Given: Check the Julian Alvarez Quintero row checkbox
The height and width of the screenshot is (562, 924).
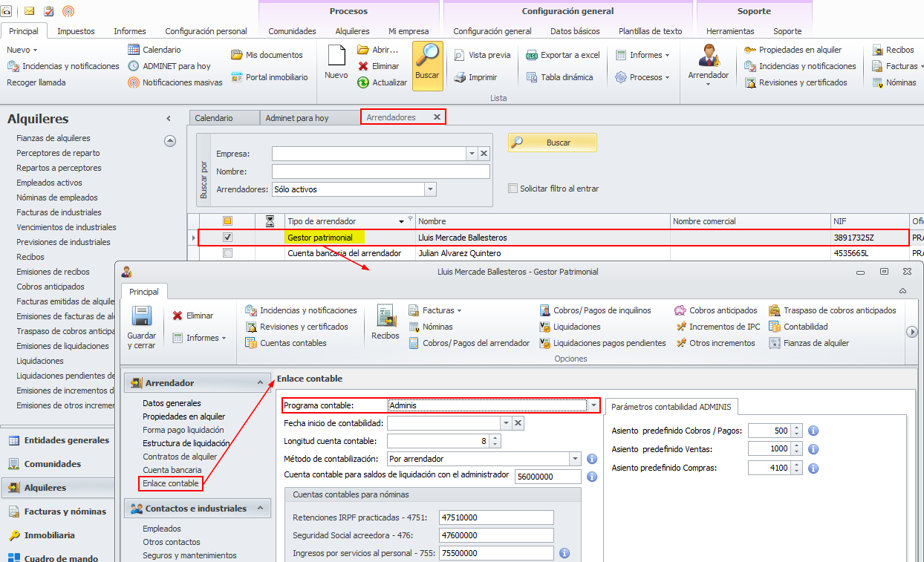Looking at the screenshot, I should coord(228,253).
